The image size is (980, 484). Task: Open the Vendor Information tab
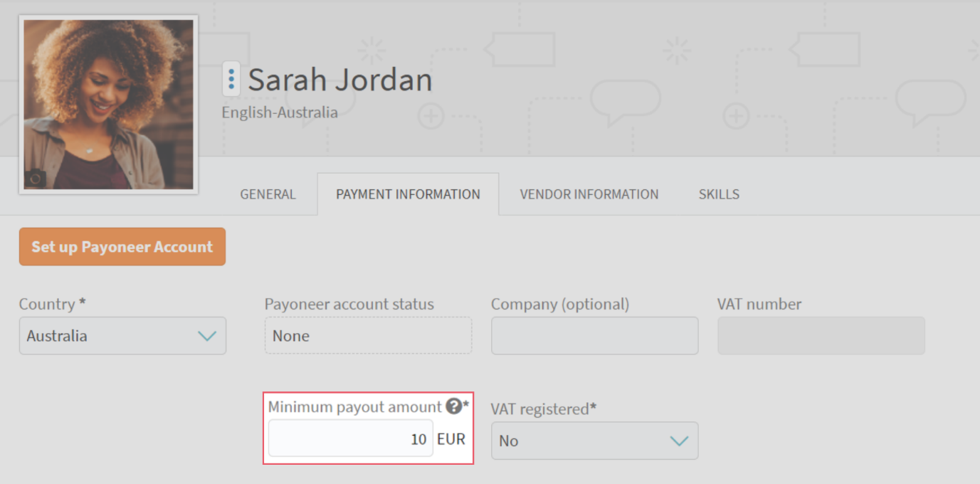click(x=589, y=194)
